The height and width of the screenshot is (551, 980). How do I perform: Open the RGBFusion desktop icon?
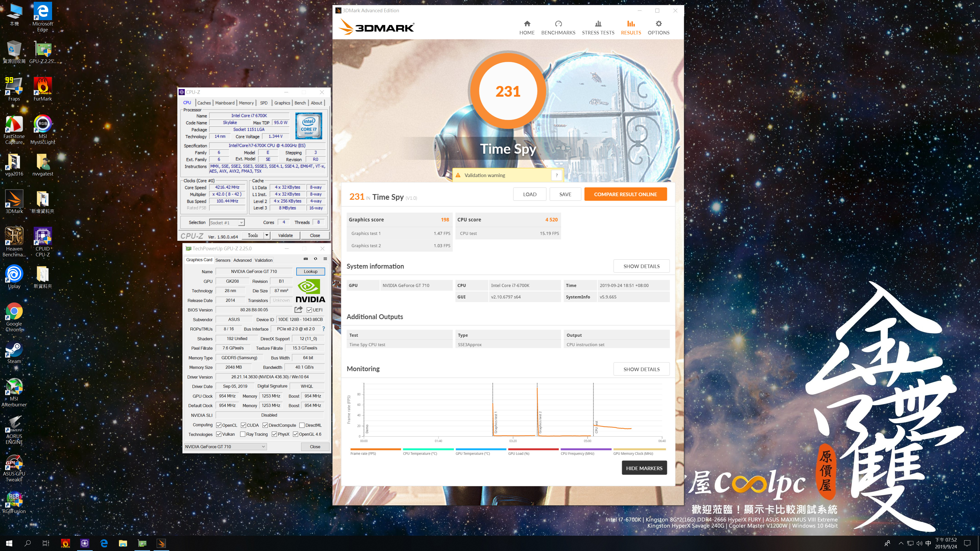[x=14, y=502]
